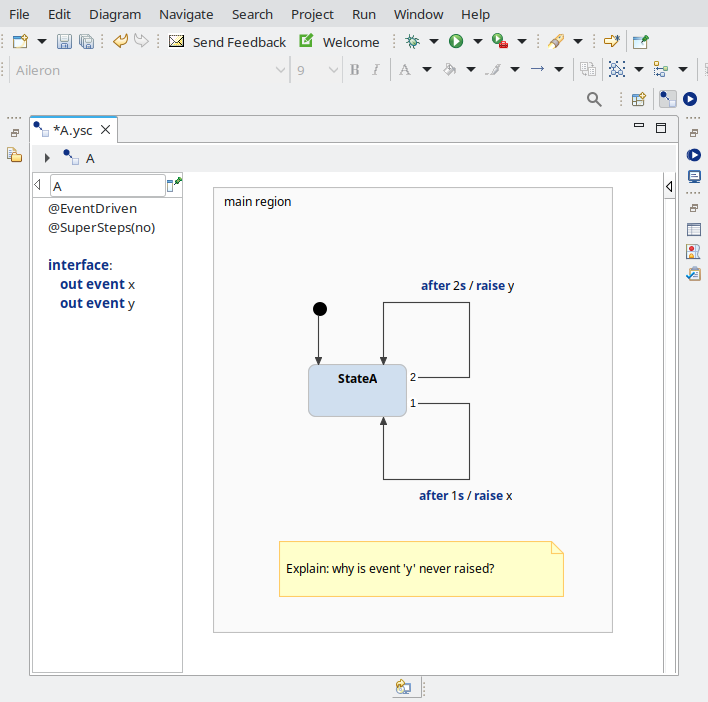Open the Tasks view icon in right sidebar
Image resolution: width=708 pixels, height=702 pixels.
pyautogui.click(x=693, y=274)
